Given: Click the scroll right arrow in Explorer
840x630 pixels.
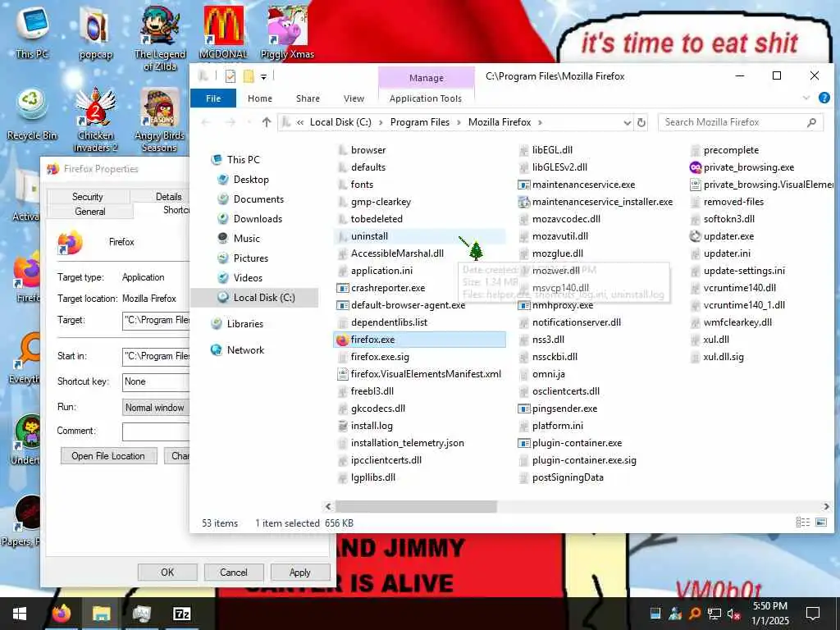Looking at the screenshot, I should pos(826,506).
